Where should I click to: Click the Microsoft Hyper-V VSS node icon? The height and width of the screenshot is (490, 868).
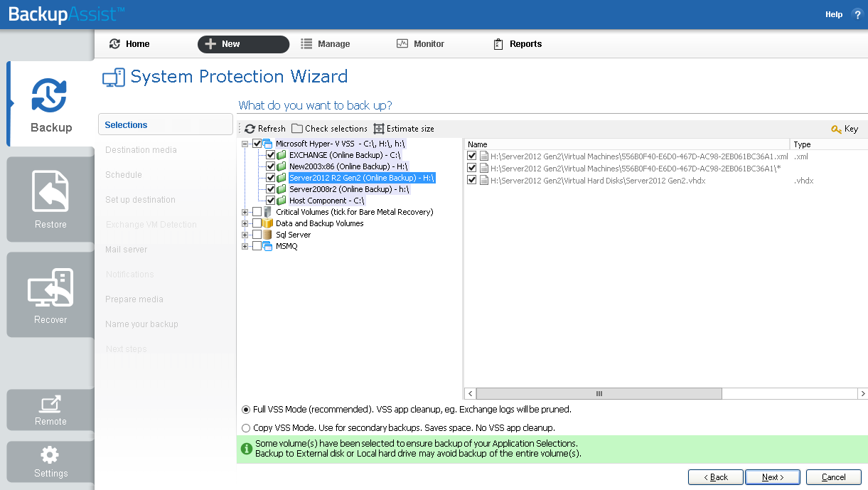268,144
